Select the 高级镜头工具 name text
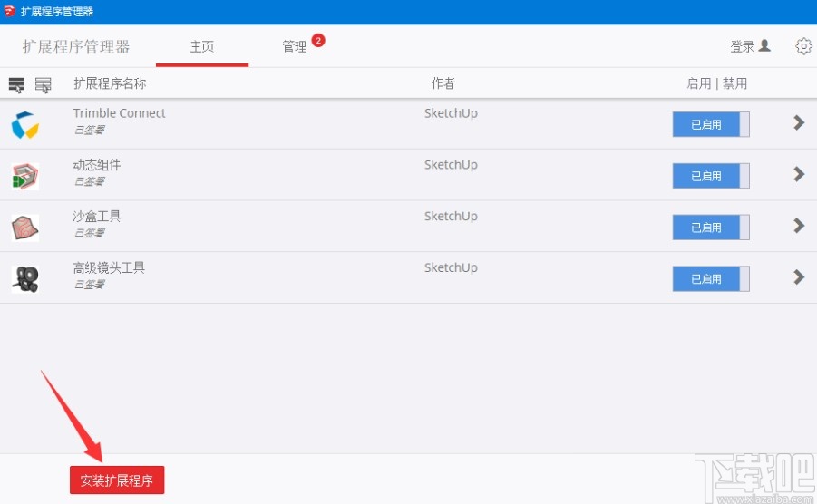Viewport: 817px width, 504px height. pos(109,267)
